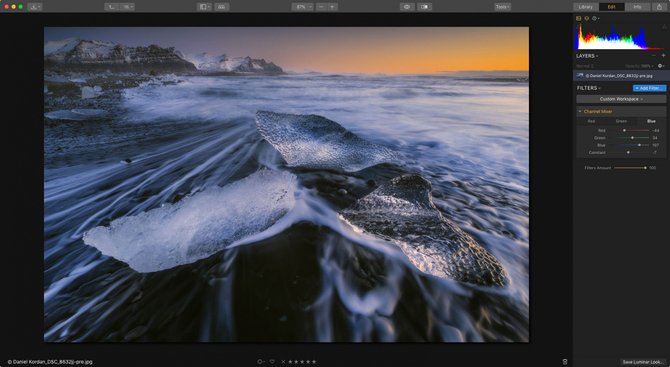This screenshot has height=367, width=670.
Task: Adjust the Filters Amount slider
Action: [631, 168]
